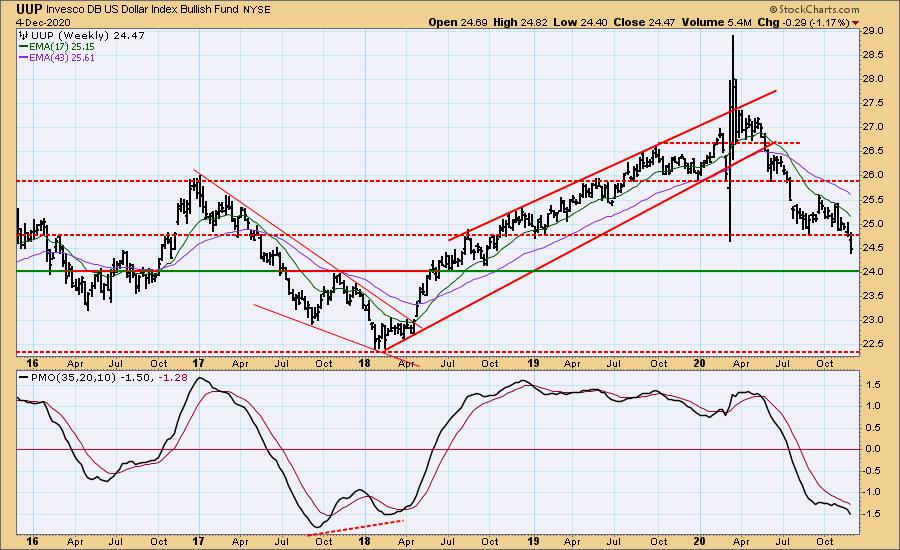Click the Close 24.47 value in header

(x=645, y=22)
